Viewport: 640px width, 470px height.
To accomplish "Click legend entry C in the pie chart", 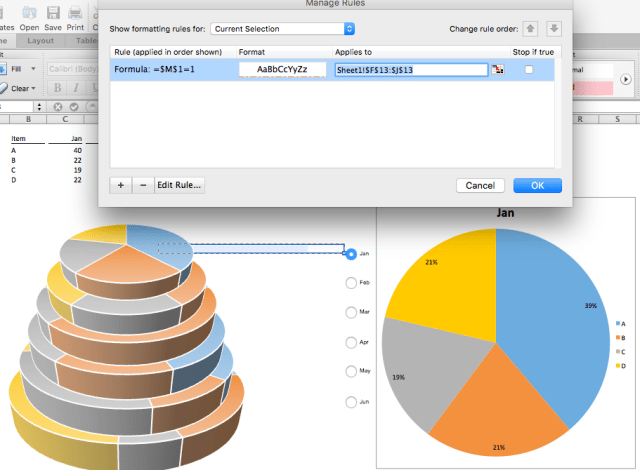I will [x=620, y=352].
